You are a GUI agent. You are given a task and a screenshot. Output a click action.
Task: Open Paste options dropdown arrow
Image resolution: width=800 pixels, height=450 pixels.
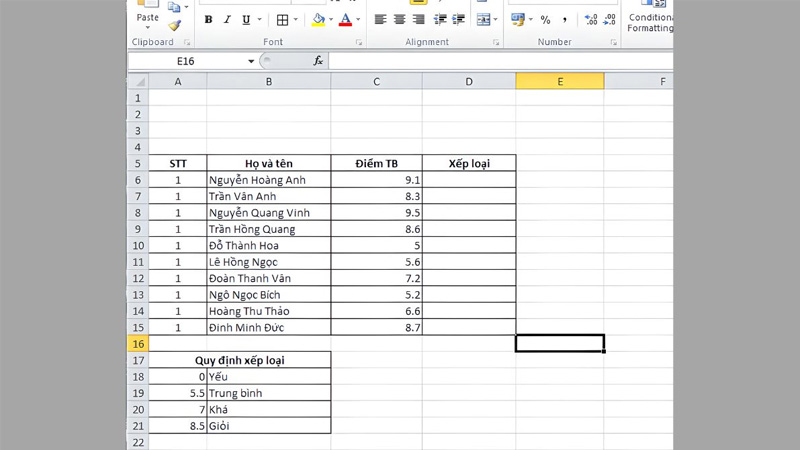tap(147, 28)
